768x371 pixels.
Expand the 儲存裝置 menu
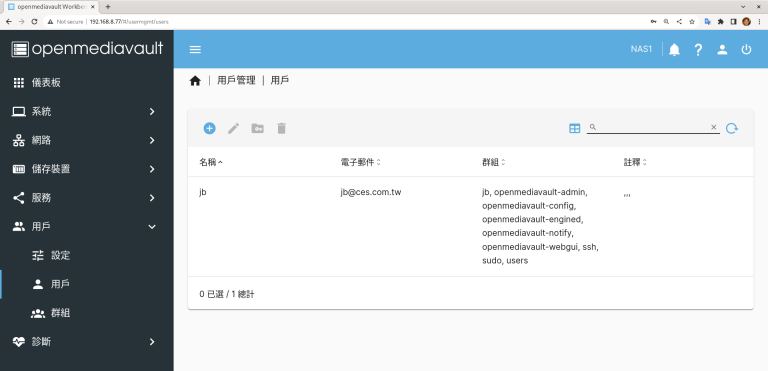pyautogui.click(x=87, y=169)
